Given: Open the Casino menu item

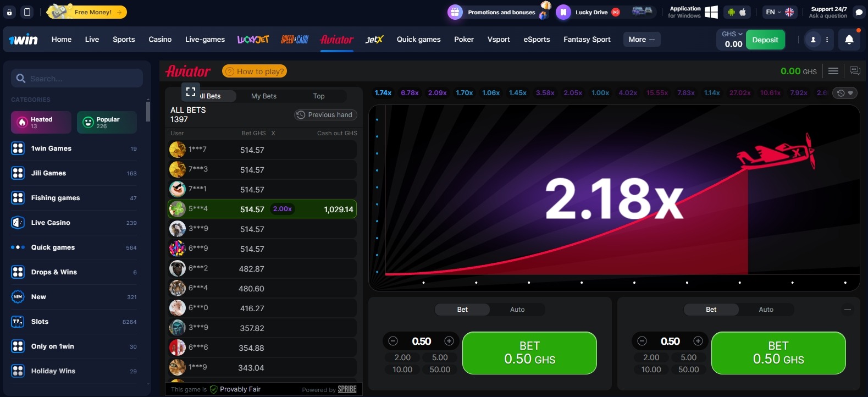Looking at the screenshot, I should [x=160, y=40].
